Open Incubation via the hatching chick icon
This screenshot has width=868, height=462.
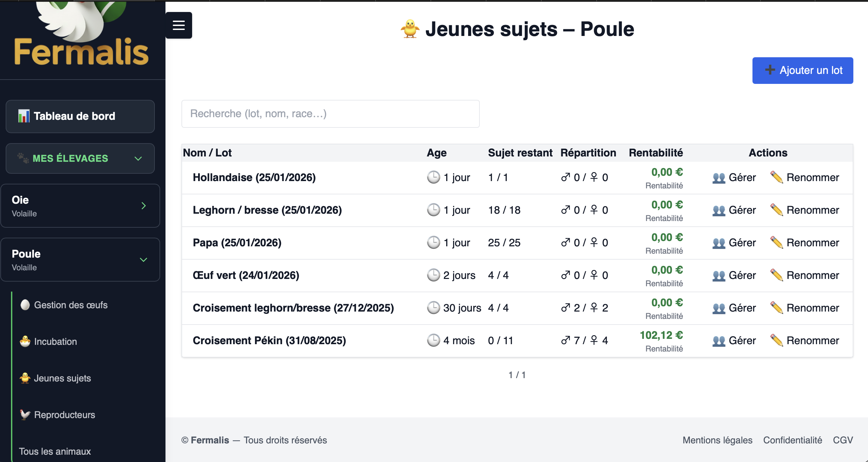pos(25,342)
